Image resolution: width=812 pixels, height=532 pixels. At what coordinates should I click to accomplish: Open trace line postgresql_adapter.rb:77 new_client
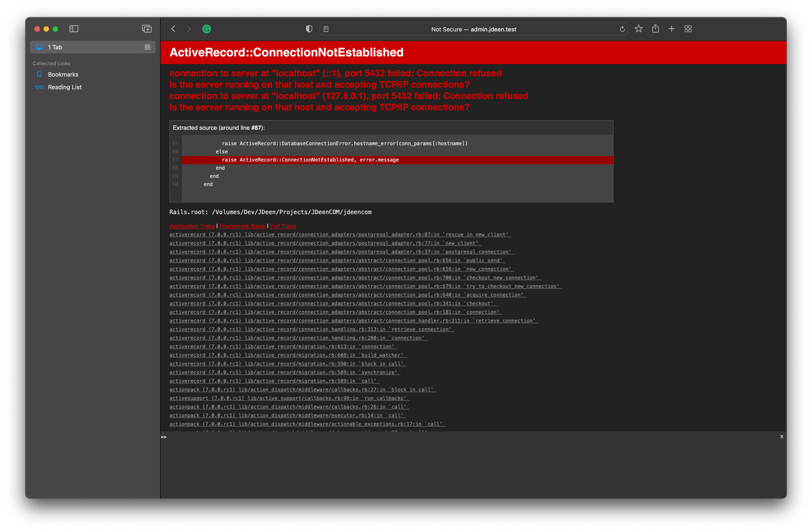(325, 243)
